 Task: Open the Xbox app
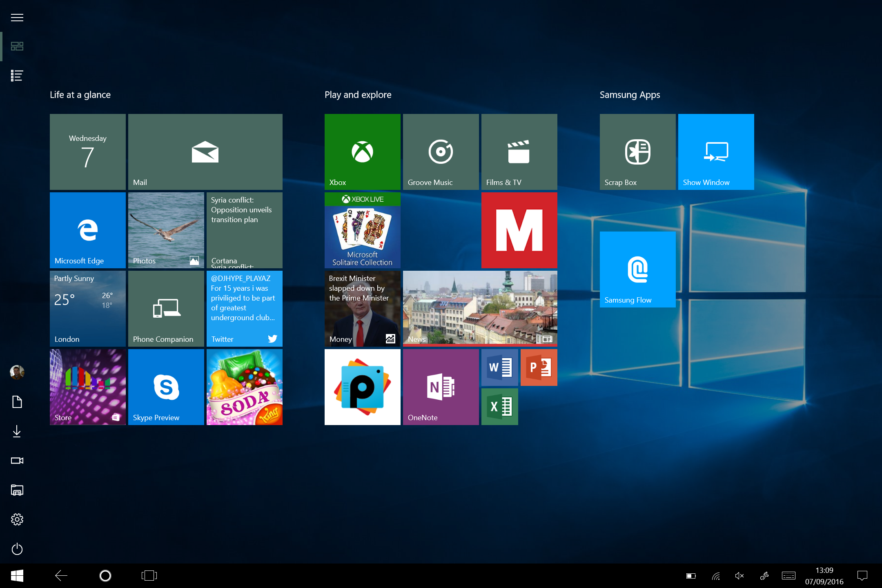(362, 152)
